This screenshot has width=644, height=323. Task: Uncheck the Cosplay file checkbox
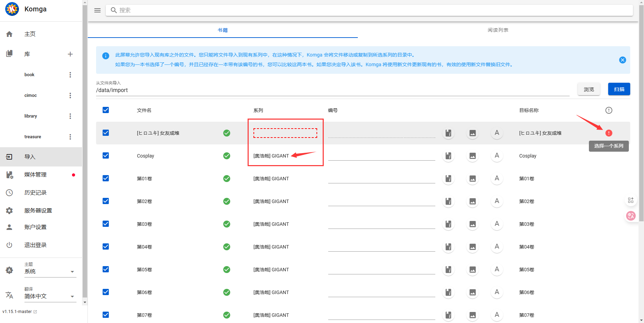(106, 155)
